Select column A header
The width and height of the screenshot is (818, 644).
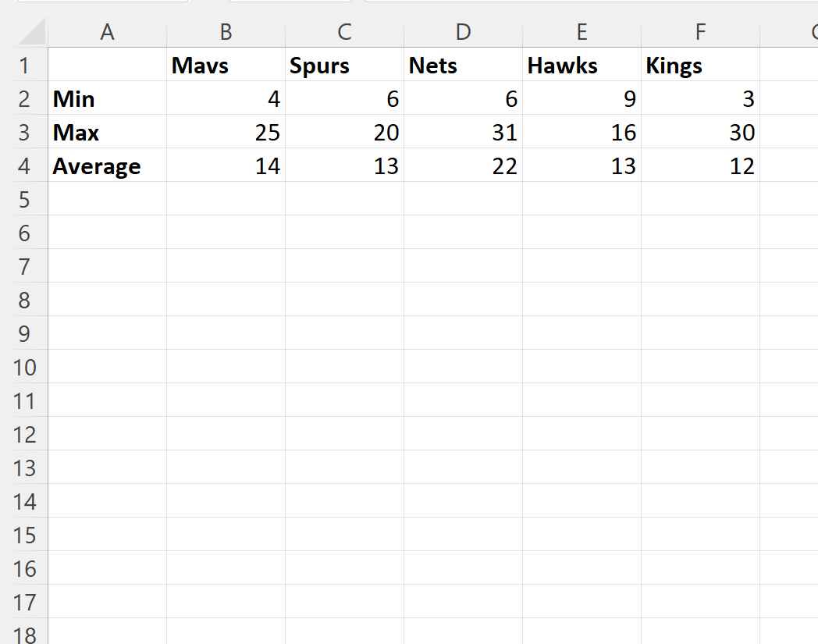click(x=108, y=32)
